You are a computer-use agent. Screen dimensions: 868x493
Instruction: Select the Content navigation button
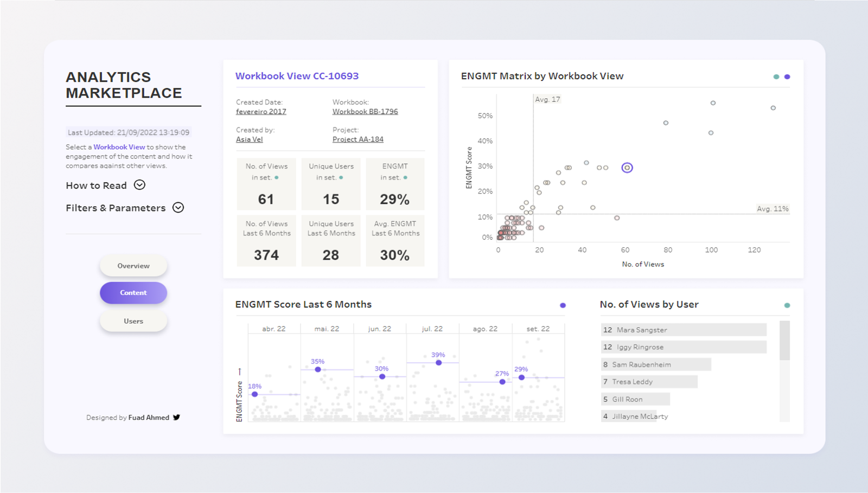pyautogui.click(x=133, y=293)
